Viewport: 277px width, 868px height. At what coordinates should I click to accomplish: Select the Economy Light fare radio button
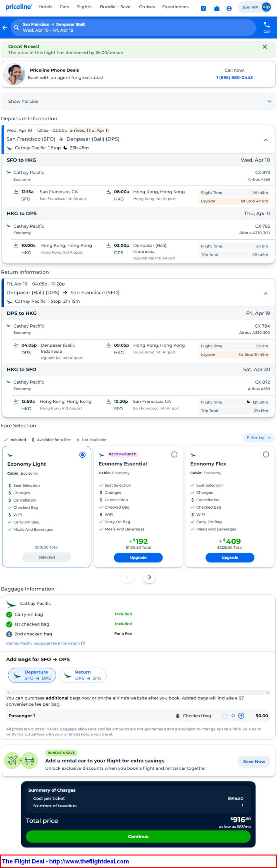click(x=82, y=454)
